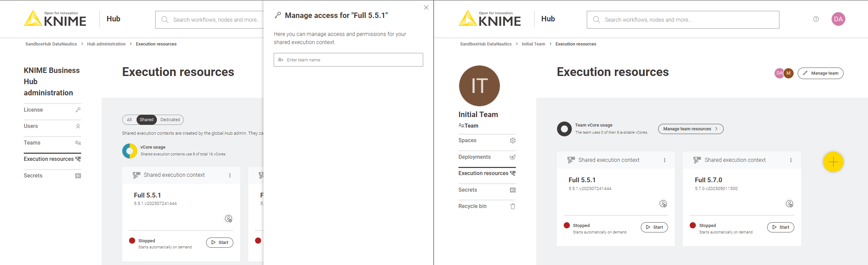Select the Dedicated filter option
Image resolution: width=868 pixels, height=265 pixels.
click(x=170, y=120)
